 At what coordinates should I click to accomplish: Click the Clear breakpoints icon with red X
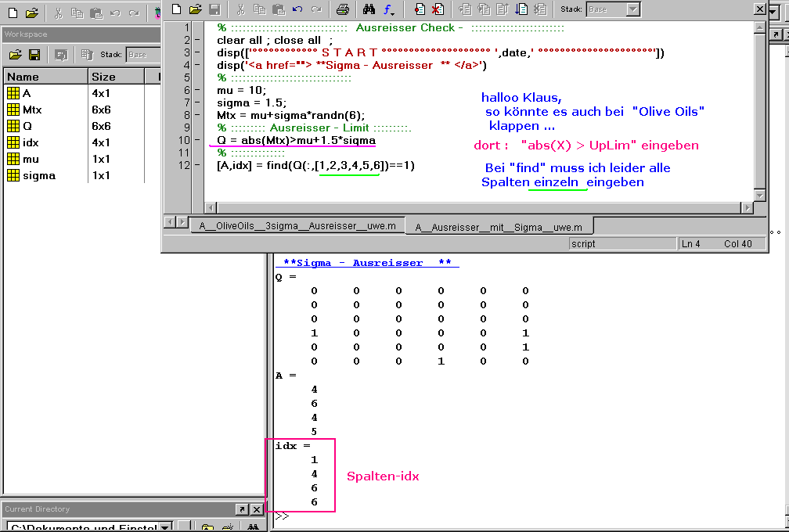(438, 9)
